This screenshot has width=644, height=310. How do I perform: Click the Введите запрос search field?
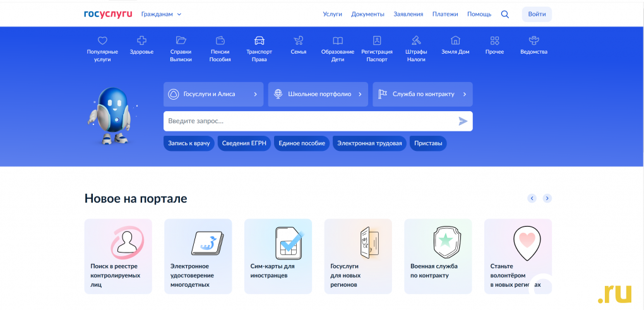(309, 121)
